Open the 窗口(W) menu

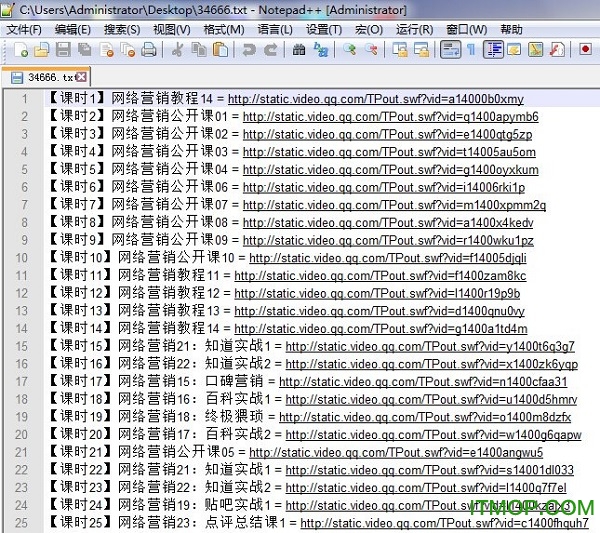[x=467, y=29]
